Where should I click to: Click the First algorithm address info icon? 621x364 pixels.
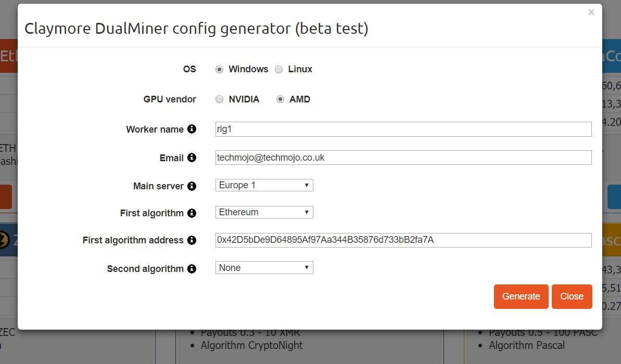(192, 240)
